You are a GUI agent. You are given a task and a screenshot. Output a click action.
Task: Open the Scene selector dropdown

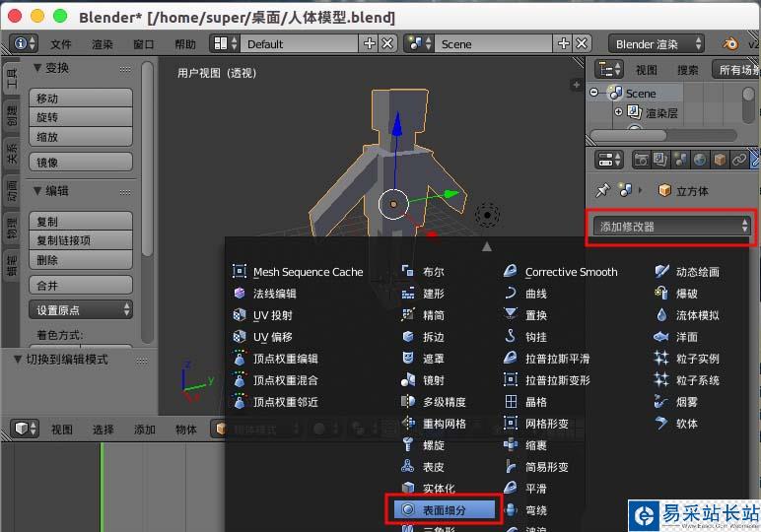point(419,44)
